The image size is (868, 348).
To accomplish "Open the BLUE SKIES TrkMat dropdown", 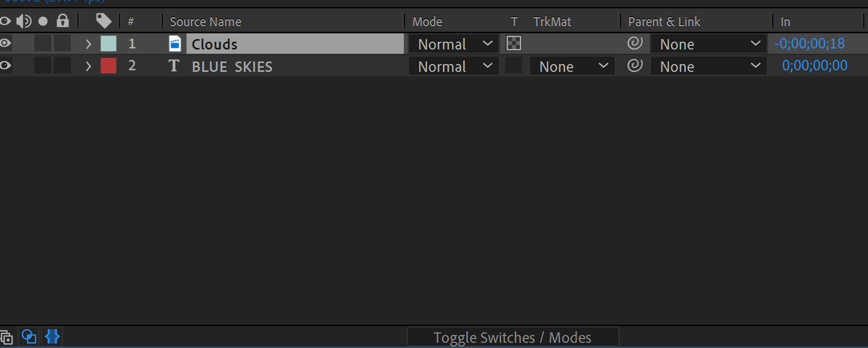I will click(x=572, y=66).
